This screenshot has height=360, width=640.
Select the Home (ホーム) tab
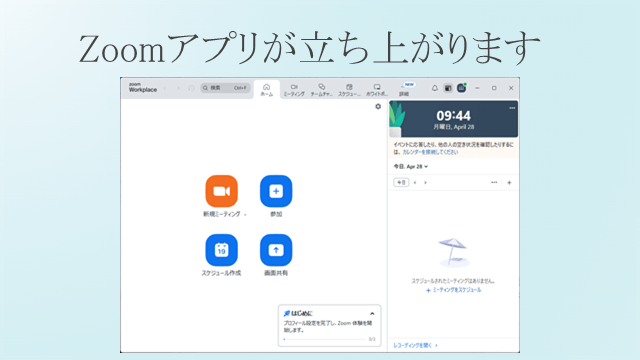click(267, 90)
